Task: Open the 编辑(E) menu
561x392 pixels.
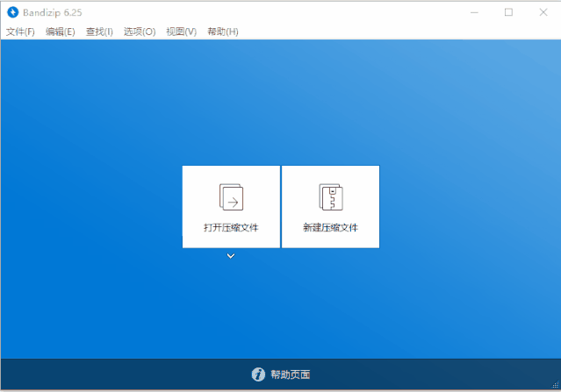Action: click(61, 32)
